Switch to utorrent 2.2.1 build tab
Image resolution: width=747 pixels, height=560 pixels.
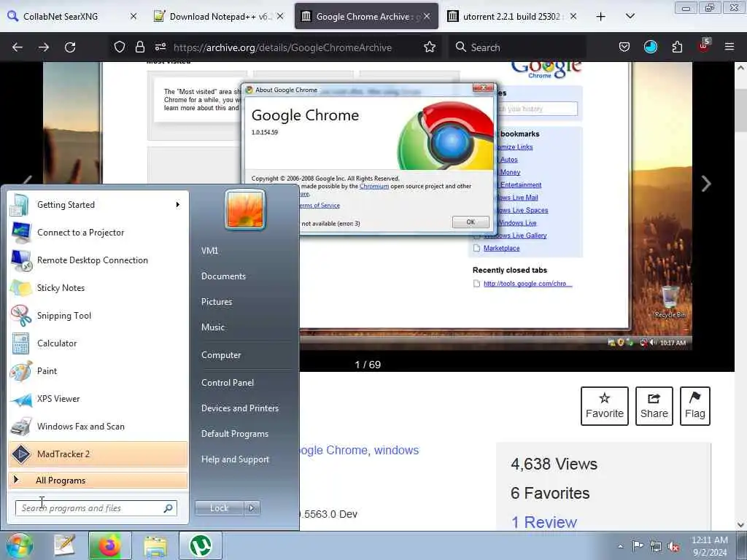click(513, 16)
